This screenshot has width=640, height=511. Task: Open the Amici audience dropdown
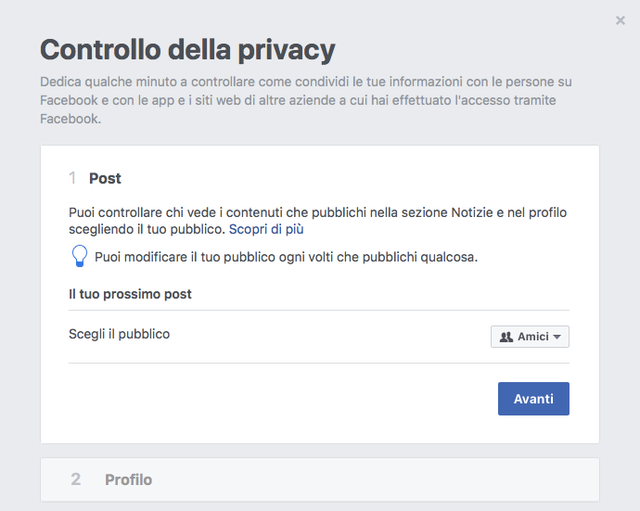(530, 337)
